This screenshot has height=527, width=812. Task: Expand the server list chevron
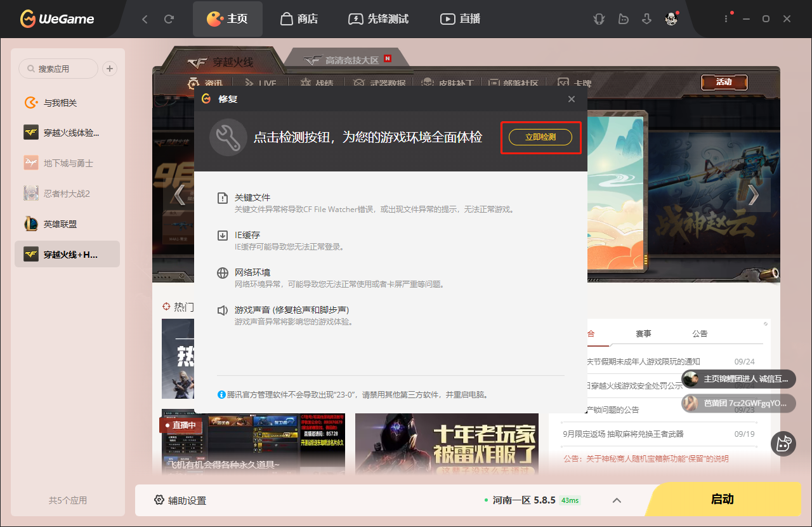(x=617, y=500)
